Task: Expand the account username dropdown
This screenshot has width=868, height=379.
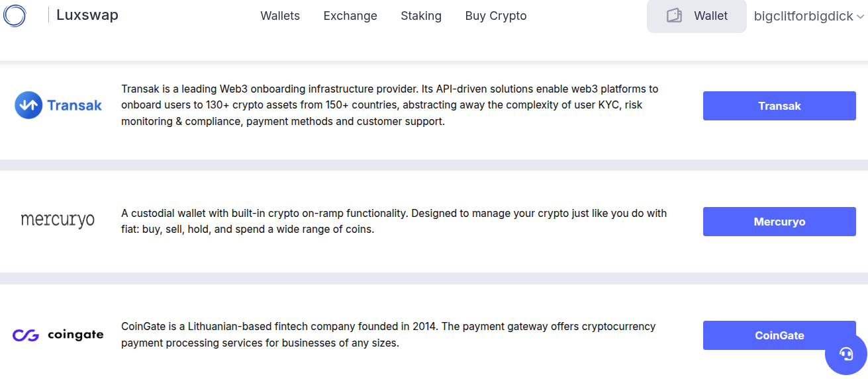Action: click(809, 17)
